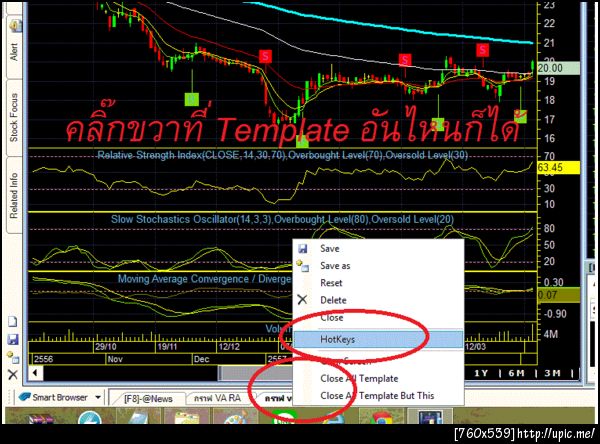Click the Smart Browser button
This screenshot has width=600, height=444.
[54, 397]
